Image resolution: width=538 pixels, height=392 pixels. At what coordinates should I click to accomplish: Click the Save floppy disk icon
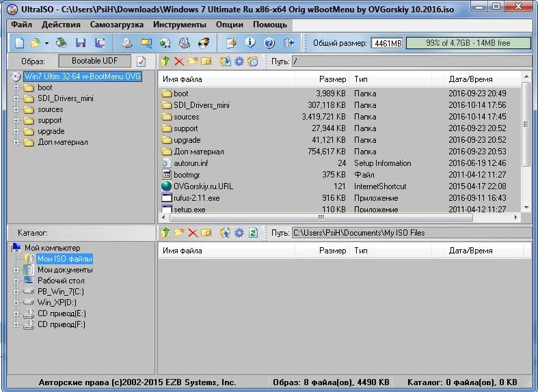81,43
